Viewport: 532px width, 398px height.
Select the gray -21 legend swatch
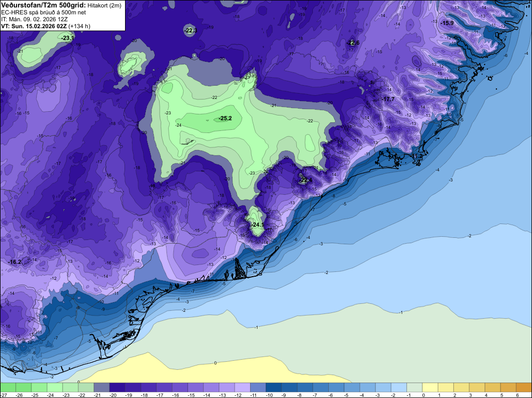click(102, 387)
